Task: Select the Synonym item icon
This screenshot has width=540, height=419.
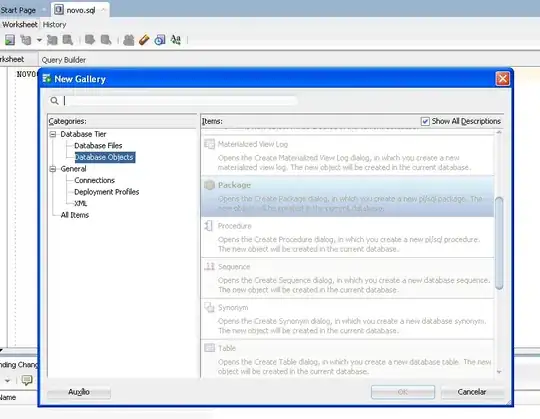Action: click(209, 307)
